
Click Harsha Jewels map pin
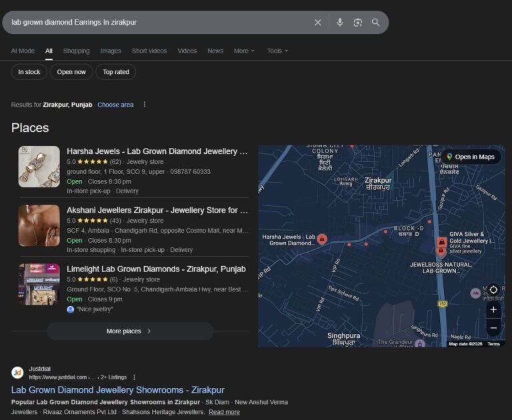tap(322, 239)
